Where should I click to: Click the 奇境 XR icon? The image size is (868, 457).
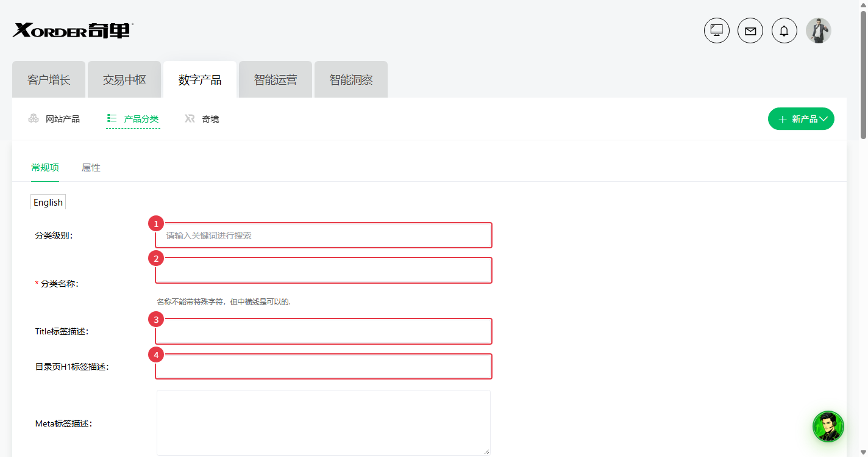(190, 118)
